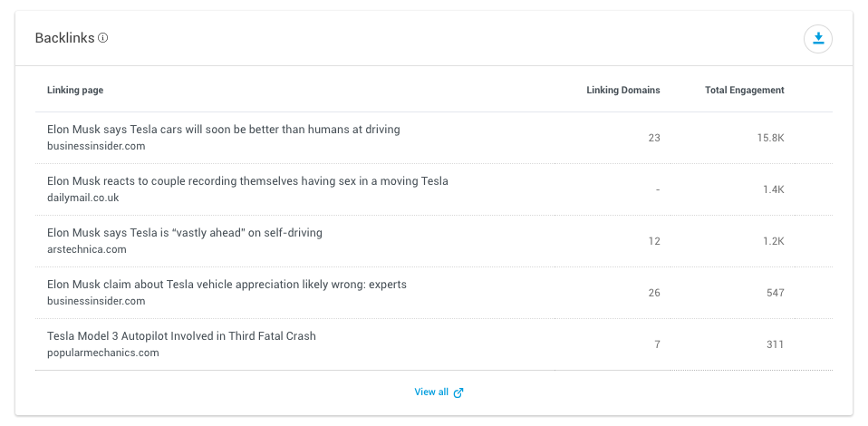The height and width of the screenshot is (426, 868).
Task: Click the info icon beside Backlinks
Action: click(103, 38)
